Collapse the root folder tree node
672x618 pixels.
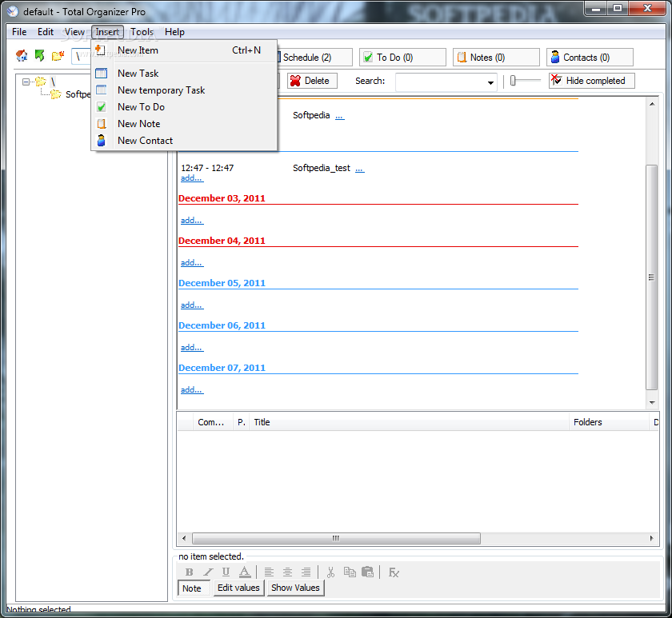click(x=26, y=82)
